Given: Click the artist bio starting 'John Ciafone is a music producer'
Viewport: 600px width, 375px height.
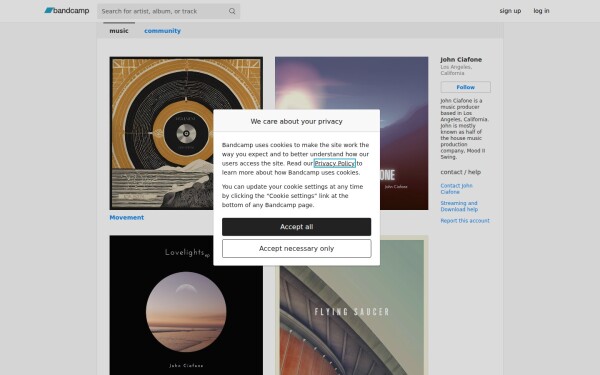Looking at the screenshot, I should [464, 129].
